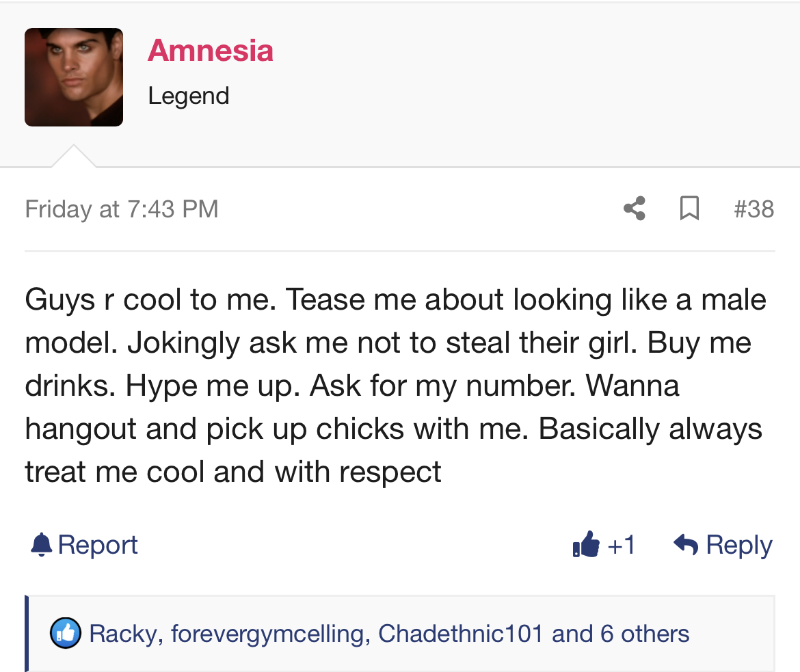Open the post number #38 permalink

click(754, 209)
